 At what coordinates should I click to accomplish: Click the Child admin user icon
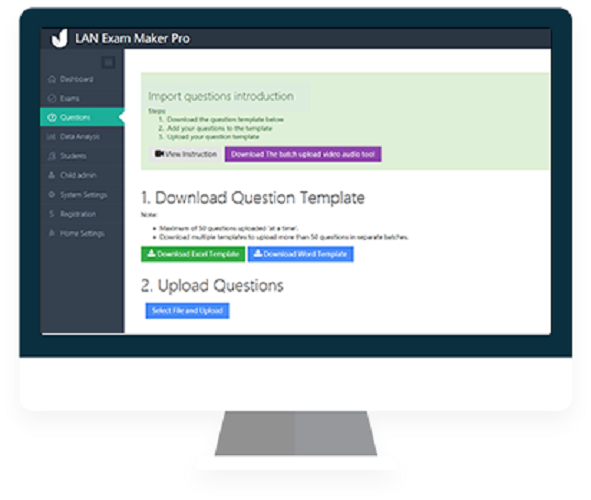pyautogui.click(x=52, y=175)
